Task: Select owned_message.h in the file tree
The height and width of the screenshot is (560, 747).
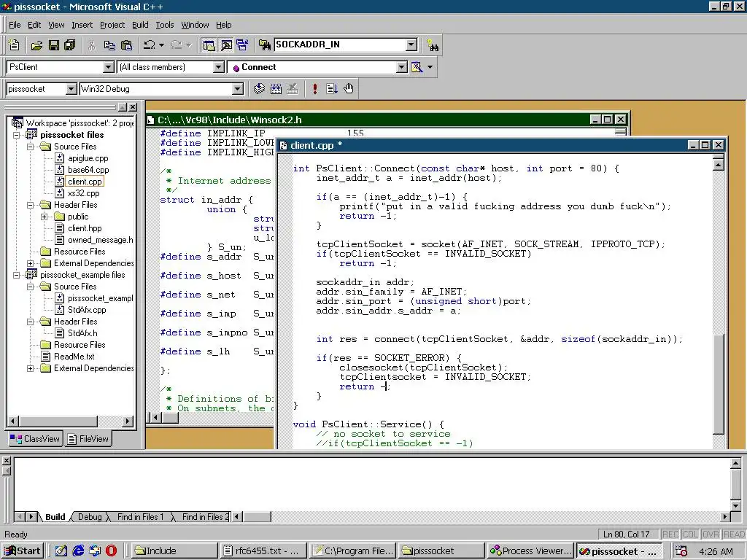Action: pos(101,240)
